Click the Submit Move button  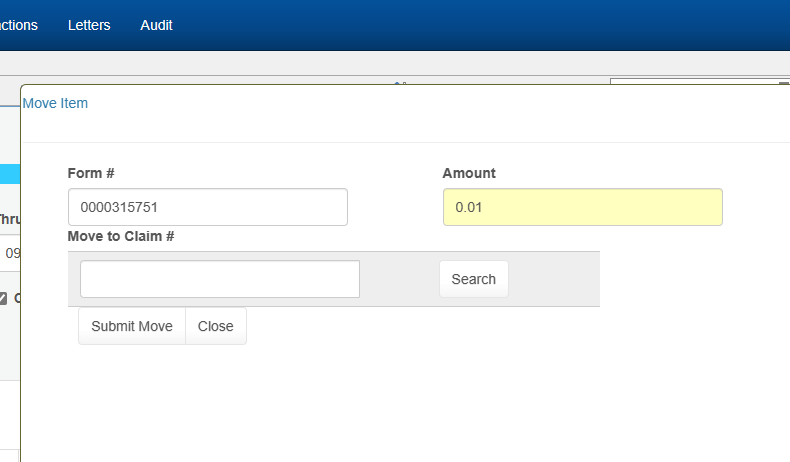click(132, 326)
